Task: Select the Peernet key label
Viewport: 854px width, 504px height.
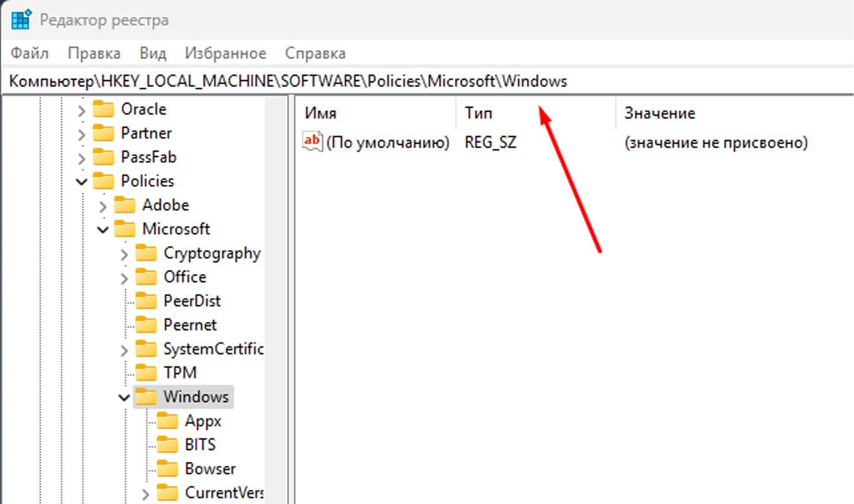Action: click(190, 325)
